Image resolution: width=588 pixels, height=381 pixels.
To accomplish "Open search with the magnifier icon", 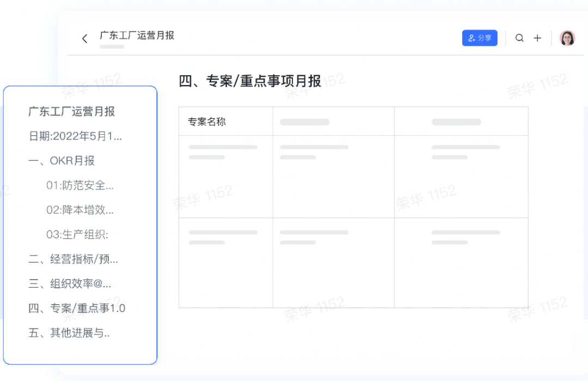I will click(x=519, y=38).
